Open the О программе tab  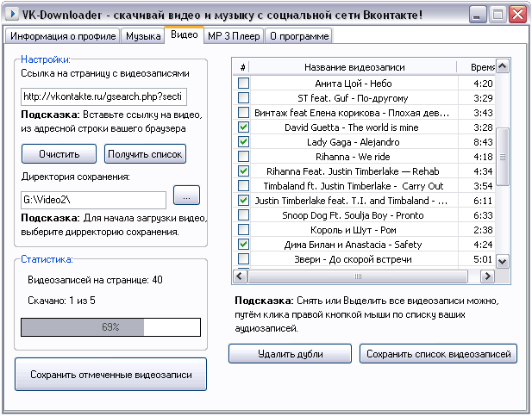299,36
